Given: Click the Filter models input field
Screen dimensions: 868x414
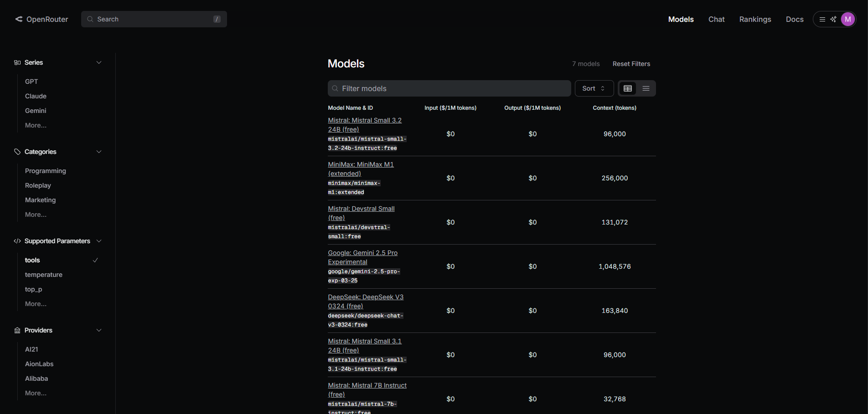Looking at the screenshot, I should click(x=449, y=88).
